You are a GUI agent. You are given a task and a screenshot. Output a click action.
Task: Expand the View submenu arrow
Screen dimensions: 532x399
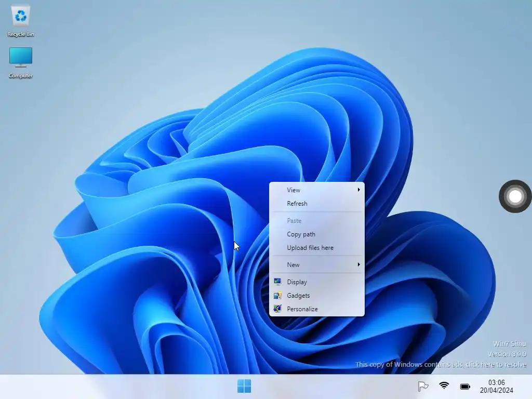coord(358,190)
